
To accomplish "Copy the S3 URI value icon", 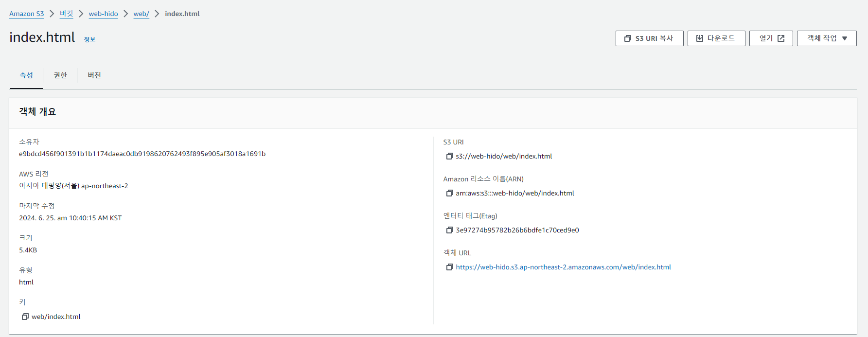I will 450,156.
